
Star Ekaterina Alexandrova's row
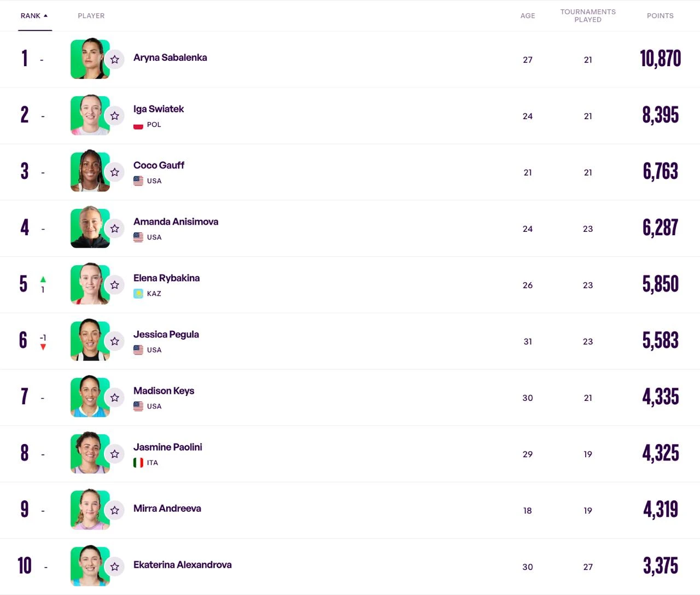point(115,567)
